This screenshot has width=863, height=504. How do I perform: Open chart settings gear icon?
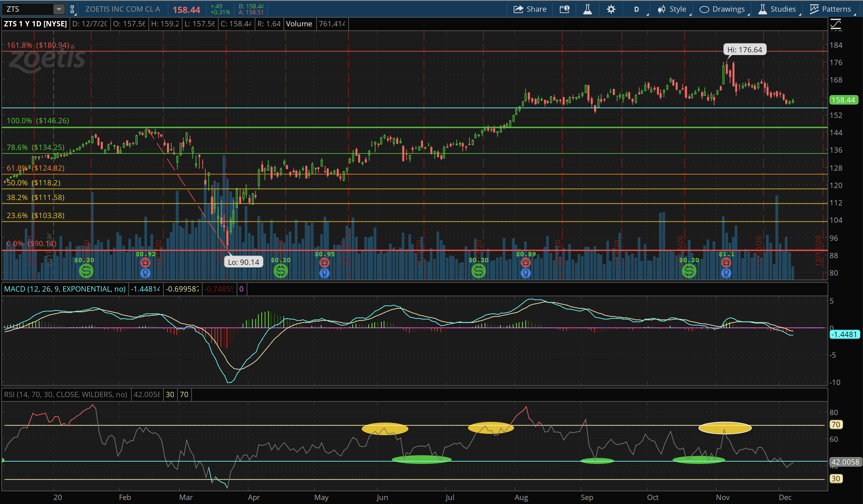[x=611, y=9]
